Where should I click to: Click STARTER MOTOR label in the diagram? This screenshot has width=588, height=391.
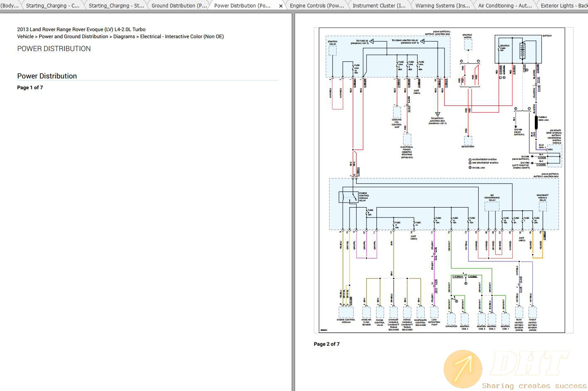pyautogui.click(x=467, y=36)
